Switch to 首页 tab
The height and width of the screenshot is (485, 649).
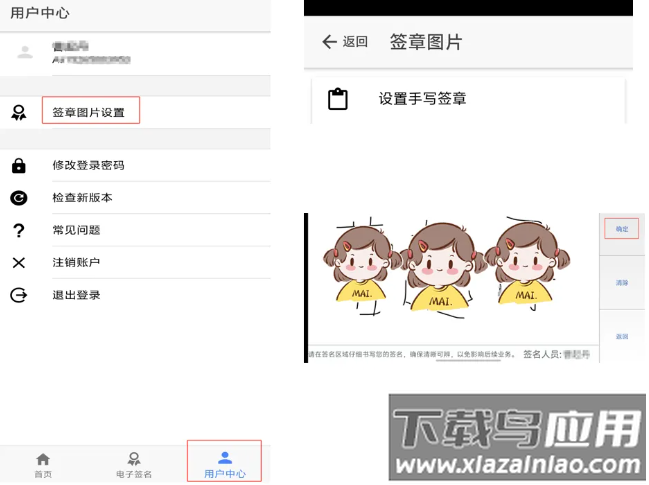pos(43,465)
